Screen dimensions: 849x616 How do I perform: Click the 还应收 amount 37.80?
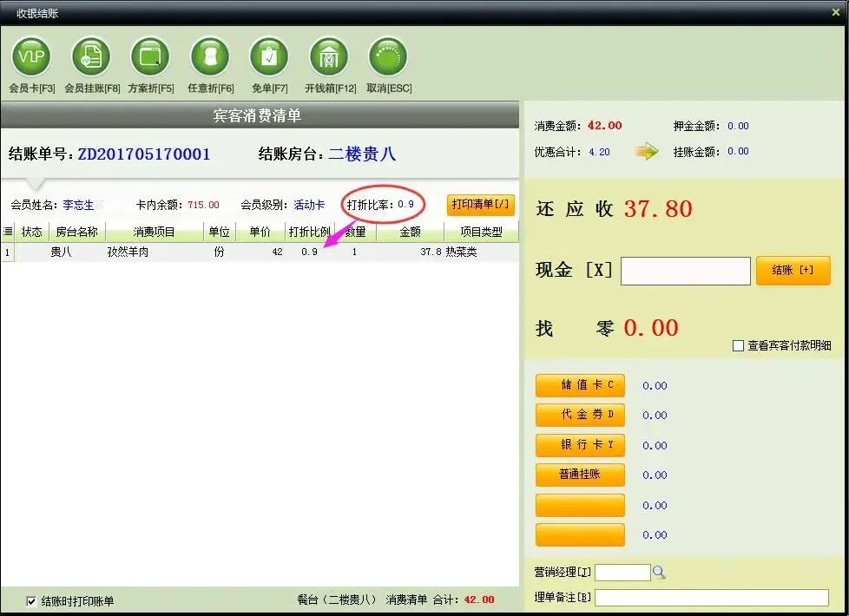click(658, 209)
